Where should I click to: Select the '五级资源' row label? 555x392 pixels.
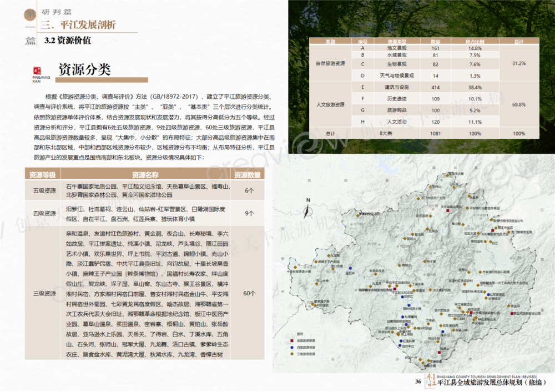(x=43, y=190)
